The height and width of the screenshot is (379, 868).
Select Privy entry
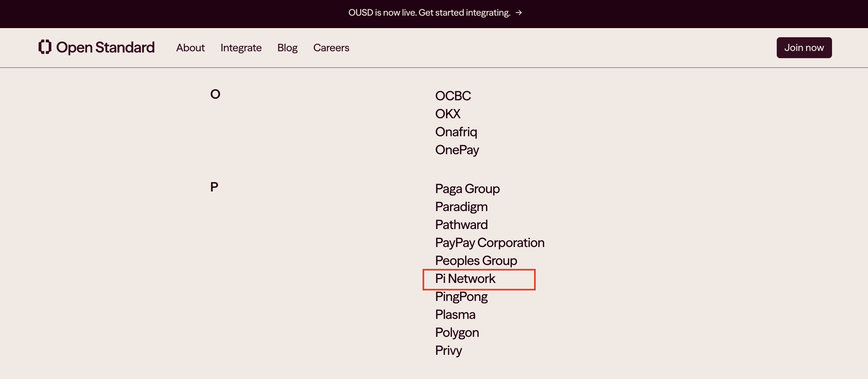(x=448, y=351)
